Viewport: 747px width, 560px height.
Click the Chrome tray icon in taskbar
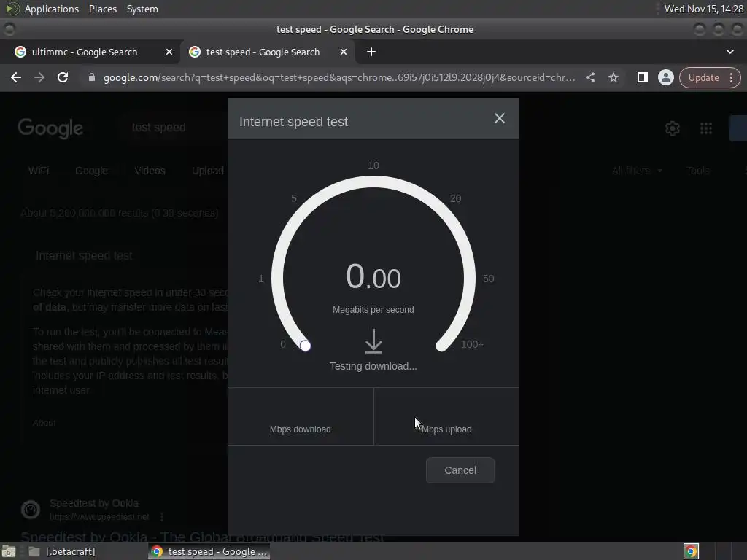[691, 551]
